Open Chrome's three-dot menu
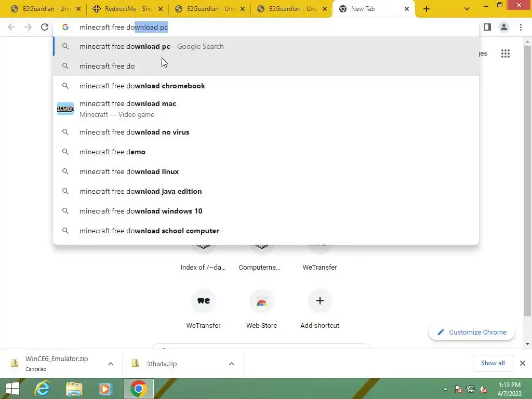Viewport: 532px width, 399px height. coord(521,27)
